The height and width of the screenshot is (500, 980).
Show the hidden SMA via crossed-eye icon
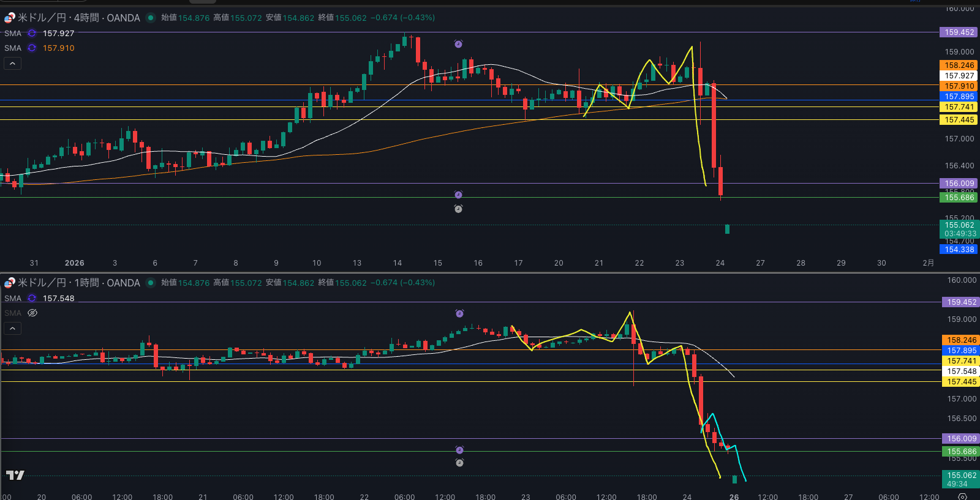click(x=32, y=313)
